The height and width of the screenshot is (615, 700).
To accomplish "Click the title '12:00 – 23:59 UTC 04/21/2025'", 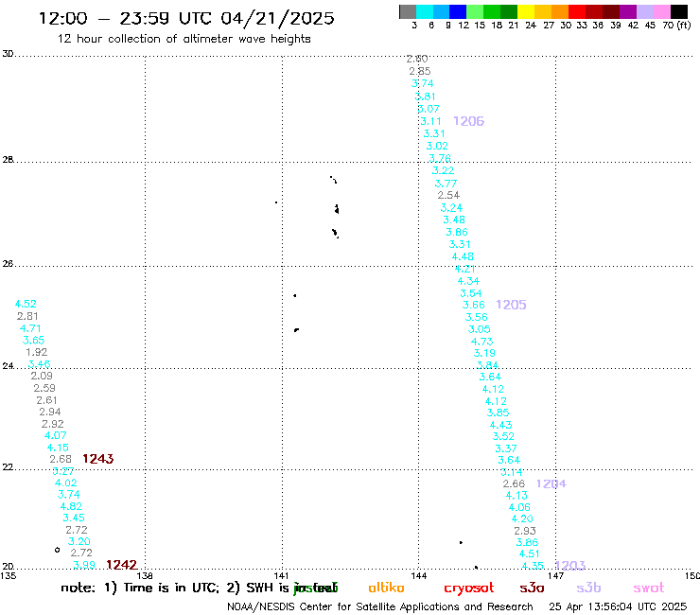I will pos(186,18).
